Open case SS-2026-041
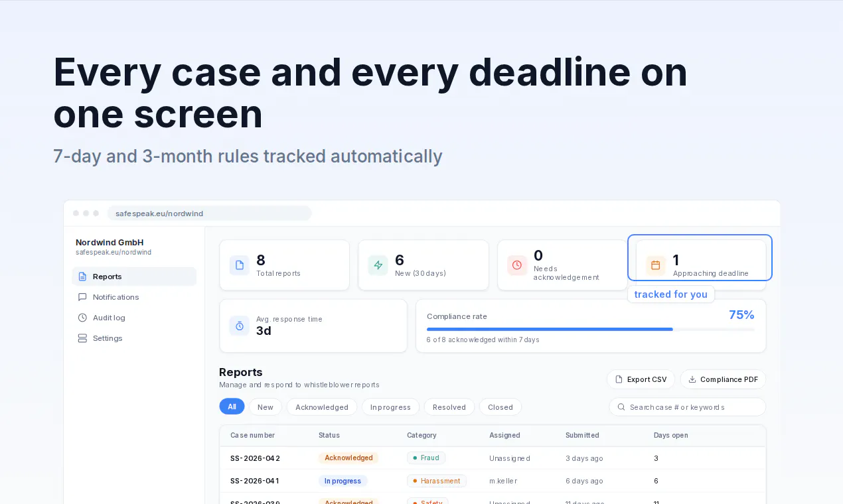 tap(255, 481)
